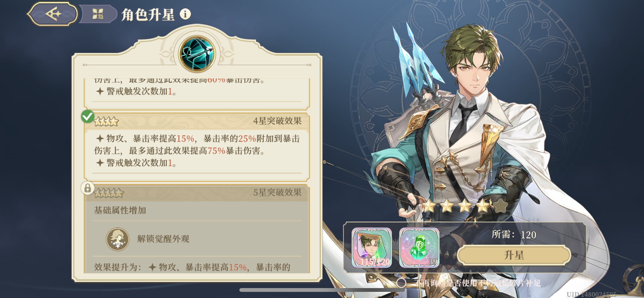Tap the awakening outfit portrait icon
The height and width of the screenshot is (298, 644).
pyautogui.click(x=118, y=239)
